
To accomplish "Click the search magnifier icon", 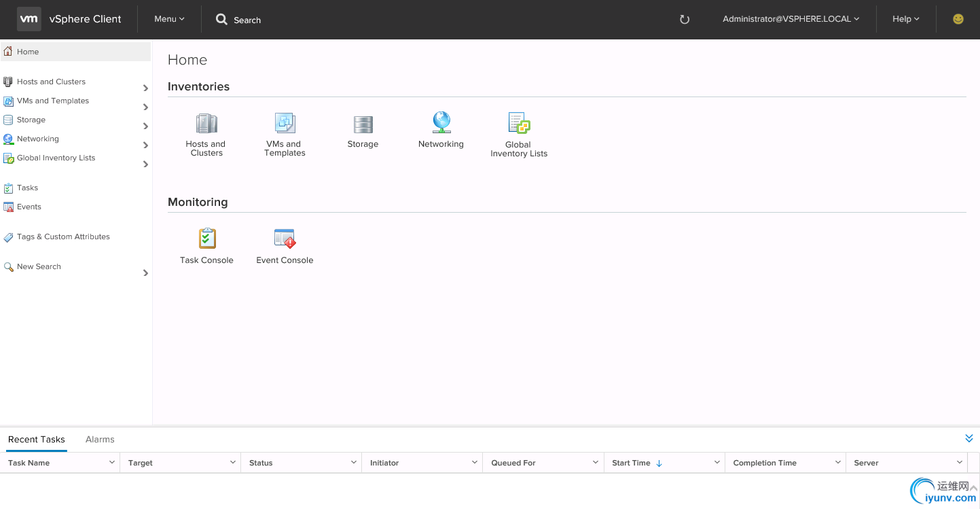I will tap(221, 20).
